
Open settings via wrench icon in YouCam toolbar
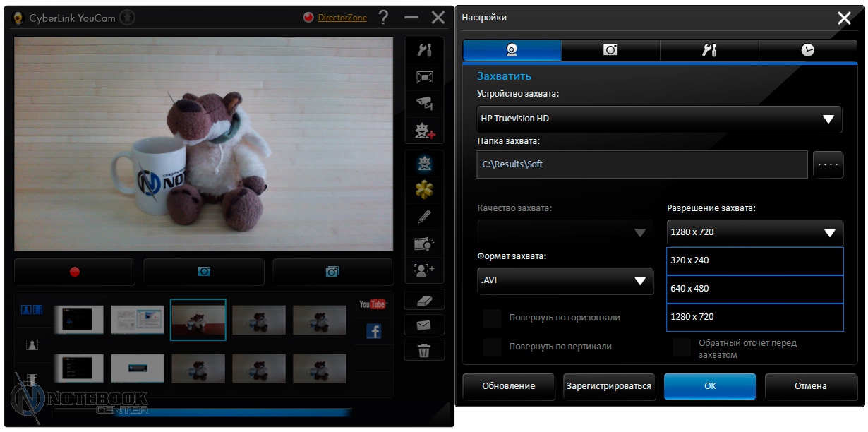[424, 50]
